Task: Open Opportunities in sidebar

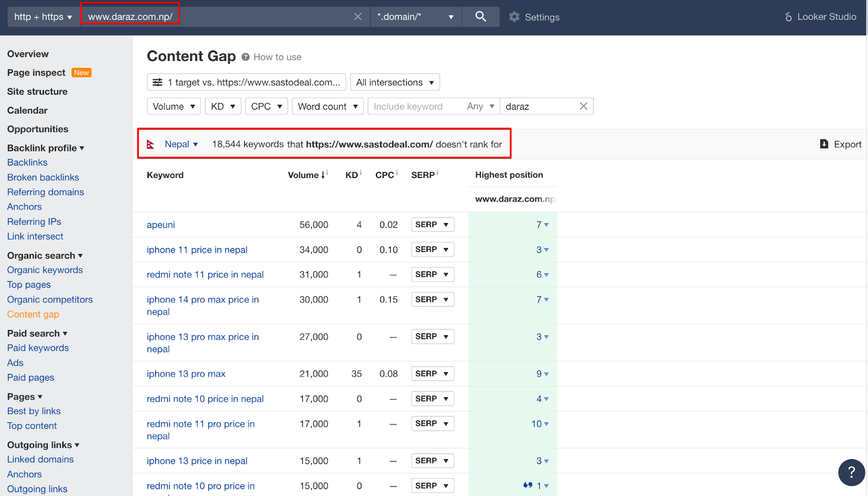Action: pos(37,129)
